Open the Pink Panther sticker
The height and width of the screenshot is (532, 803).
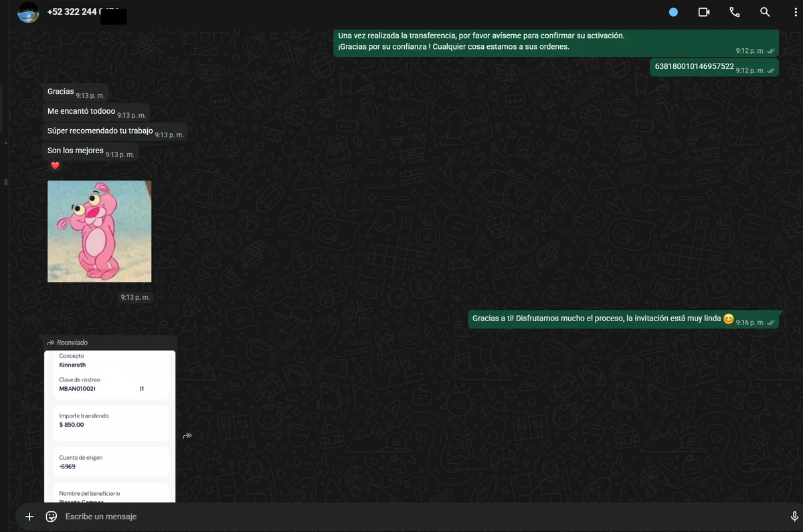click(99, 232)
